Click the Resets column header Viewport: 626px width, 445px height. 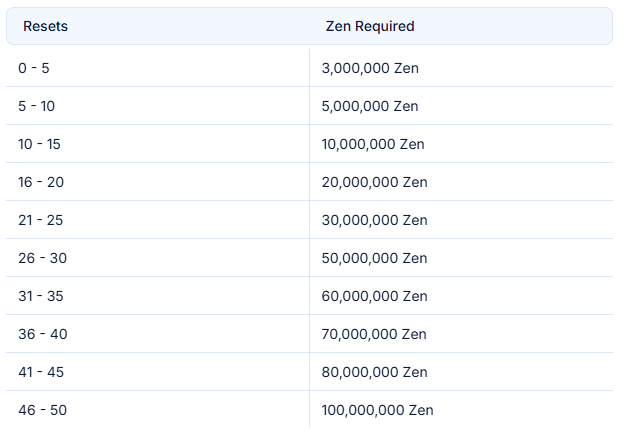point(46,26)
